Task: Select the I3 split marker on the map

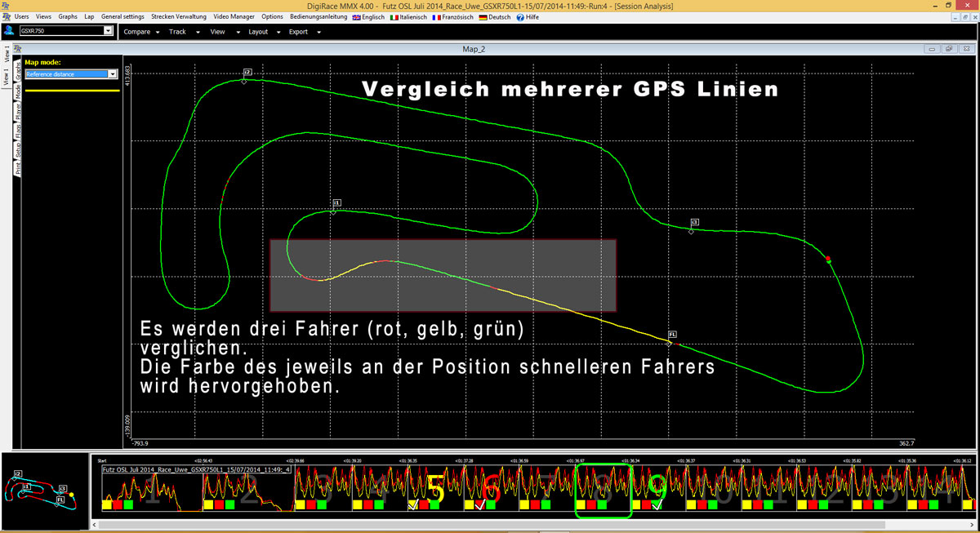Action: pos(694,222)
